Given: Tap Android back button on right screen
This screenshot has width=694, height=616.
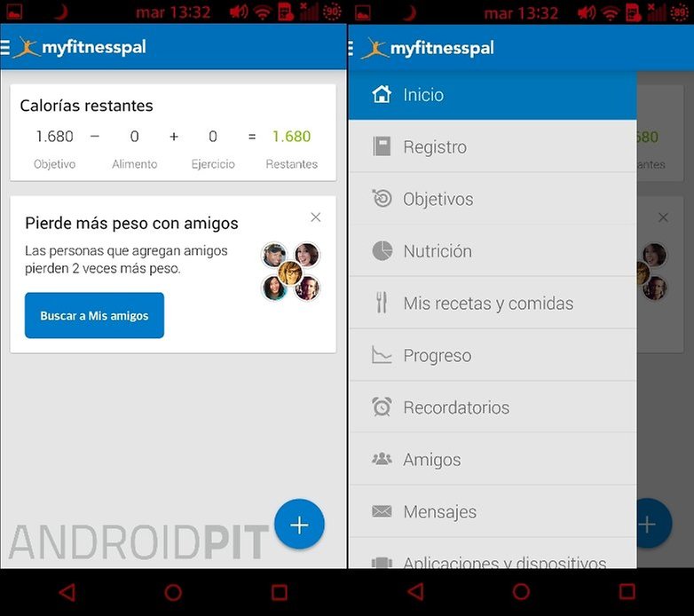Looking at the screenshot, I should [x=415, y=592].
